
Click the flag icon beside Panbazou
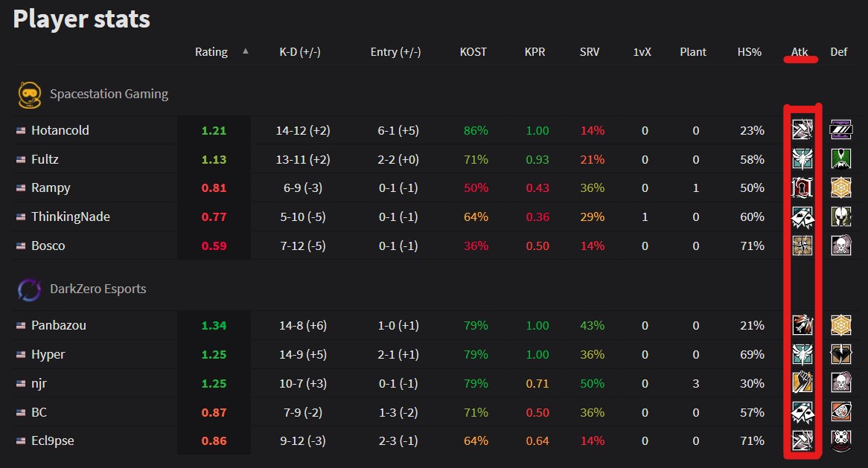21,325
